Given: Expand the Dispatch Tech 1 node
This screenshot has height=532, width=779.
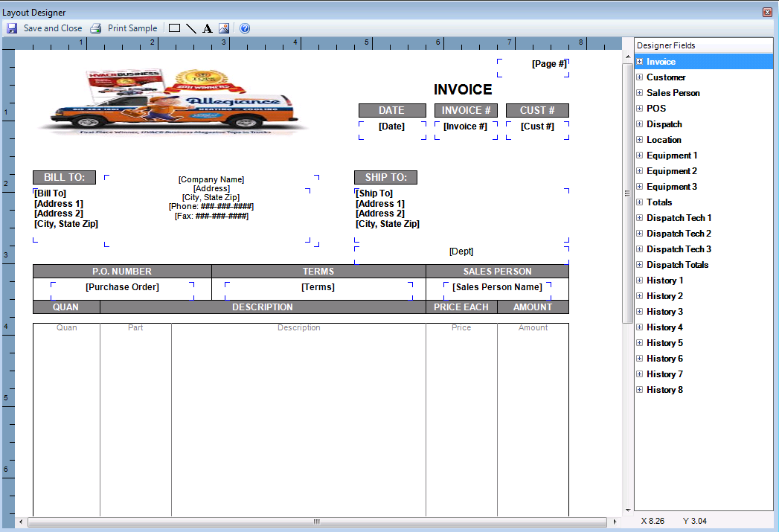Looking at the screenshot, I should pyautogui.click(x=639, y=218).
